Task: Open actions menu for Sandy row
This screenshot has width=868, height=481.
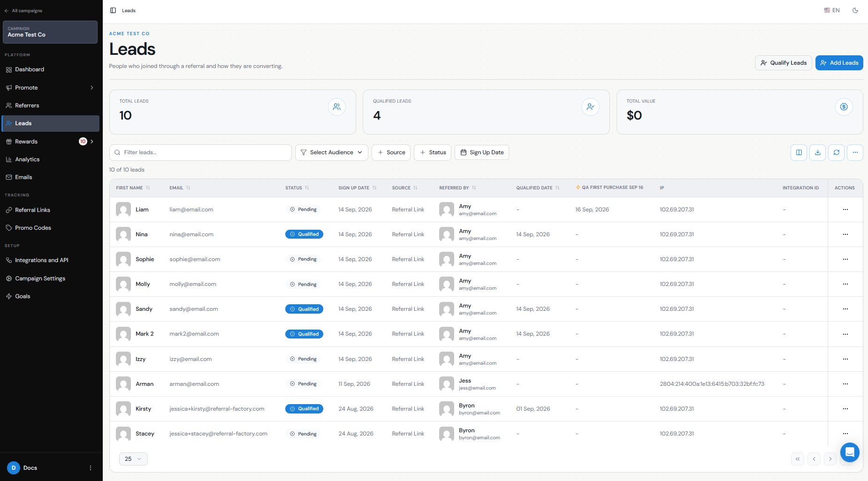Action: tap(845, 309)
